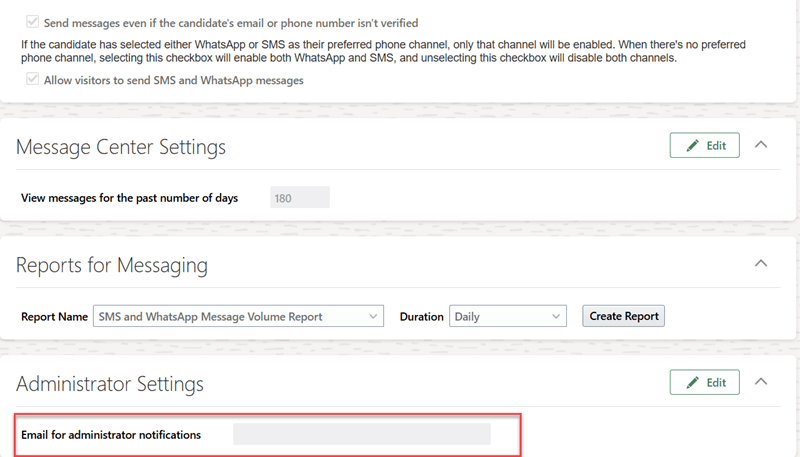Click 'Administrator Settings' heading
The height and width of the screenshot is (457, 800).
pyautogui.click(x=110, y=384)
